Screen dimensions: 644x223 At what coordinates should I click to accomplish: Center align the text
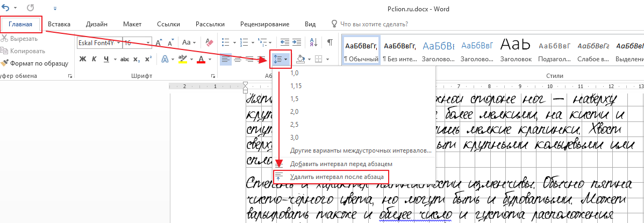click(x=238, y=59)
